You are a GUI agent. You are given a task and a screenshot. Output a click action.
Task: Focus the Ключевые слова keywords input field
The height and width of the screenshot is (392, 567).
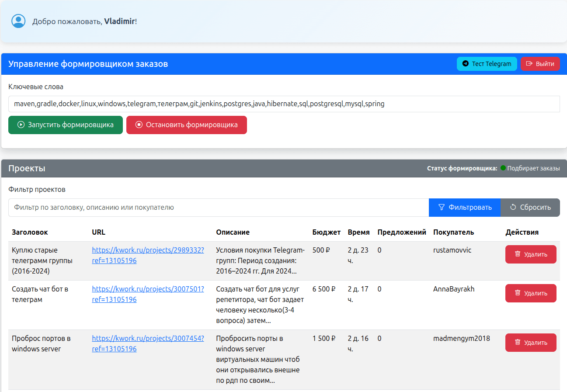pyautogui.click(x=284, y=104)
